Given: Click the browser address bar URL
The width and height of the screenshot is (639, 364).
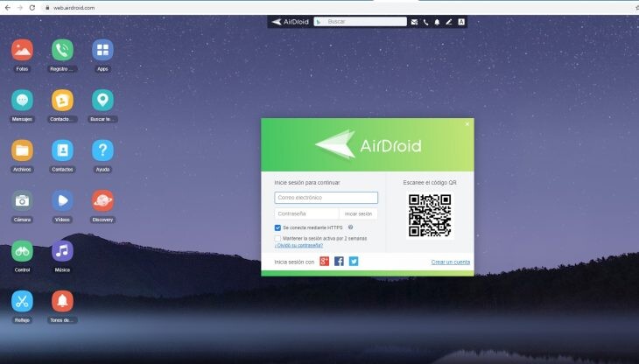Looking at the screenshot, I should (x=74, y=8).
